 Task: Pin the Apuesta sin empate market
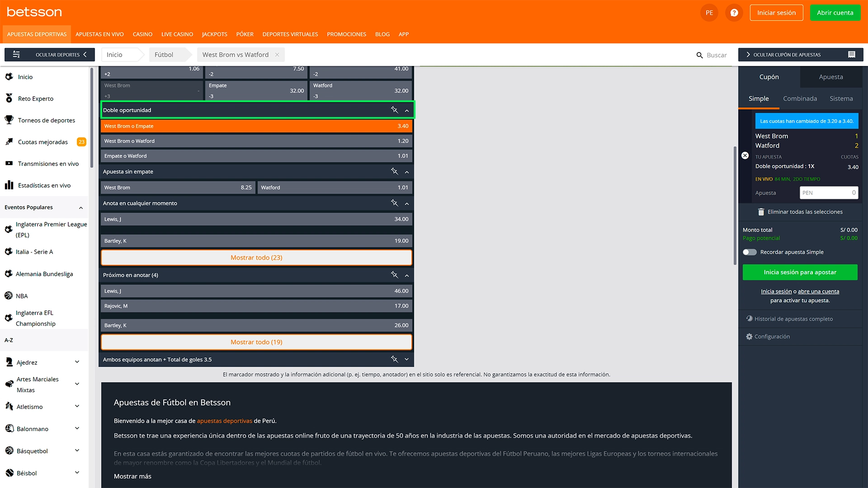point(394,171)
